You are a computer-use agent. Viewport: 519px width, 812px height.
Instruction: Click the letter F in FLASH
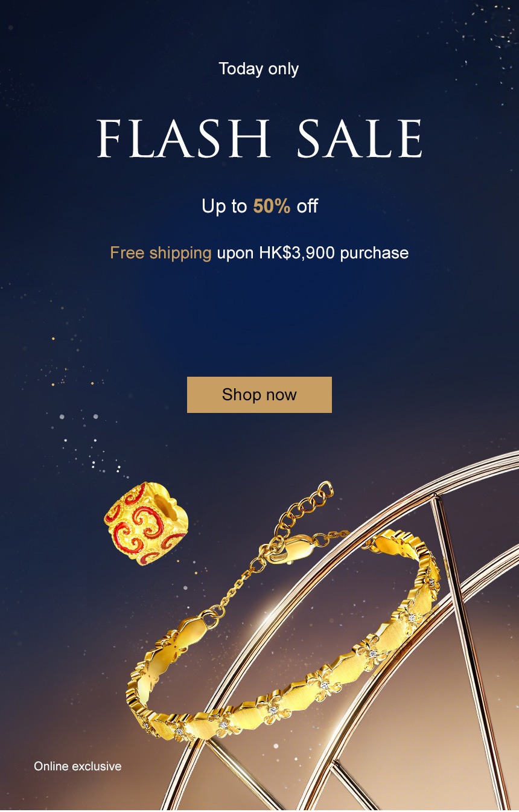tap(109, 139)
